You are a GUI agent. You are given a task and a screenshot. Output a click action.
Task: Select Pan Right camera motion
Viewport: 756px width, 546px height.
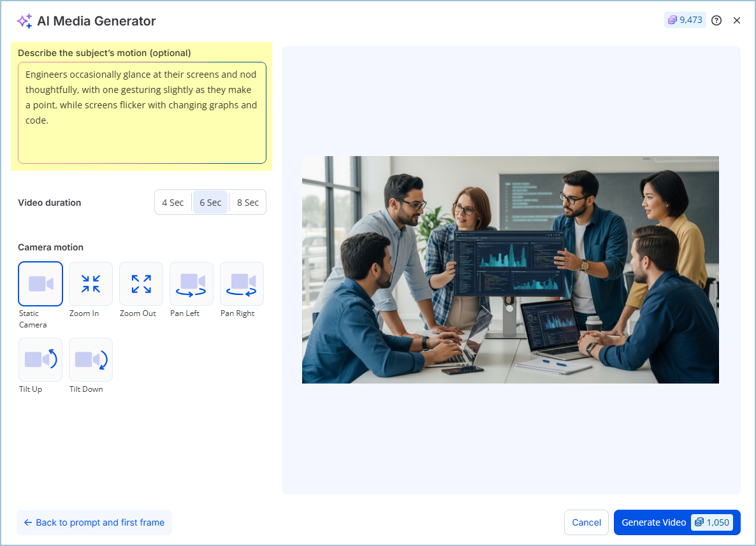242,284
